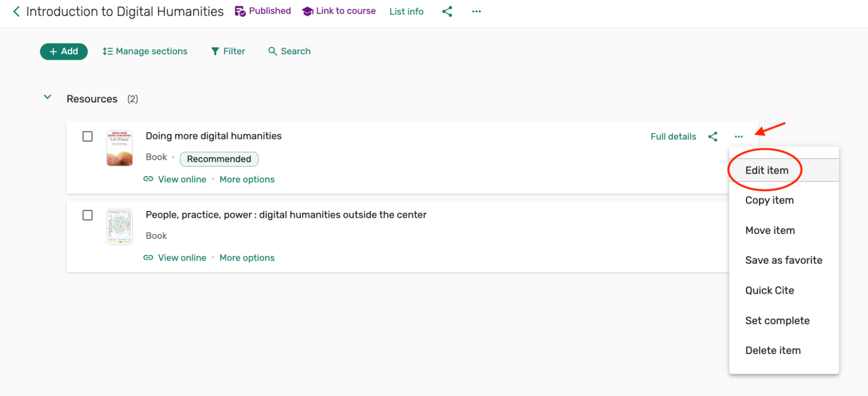This screenshot has height=396, width=868.
Task: Select the 'People, practice, power' item checkbox
Action: point(88,215)
